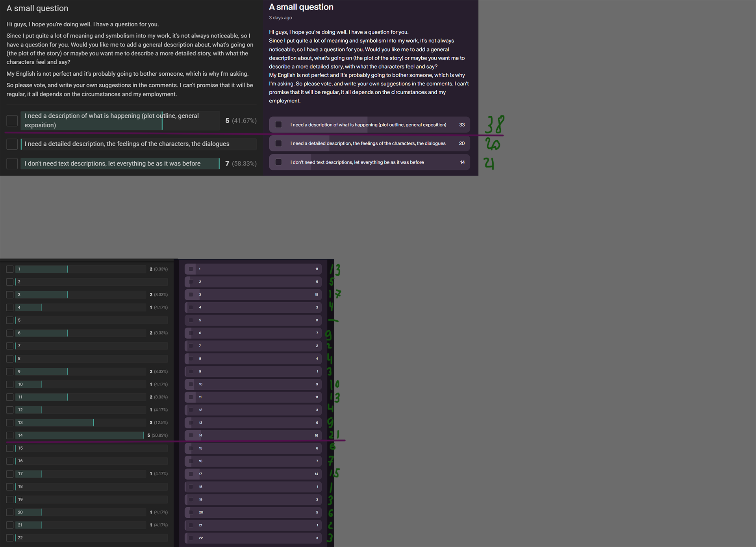Screen dimensions: 756x547
Task: Select checkbox 3 in the purple numbered poll
Action: click(x=191, y=295)
